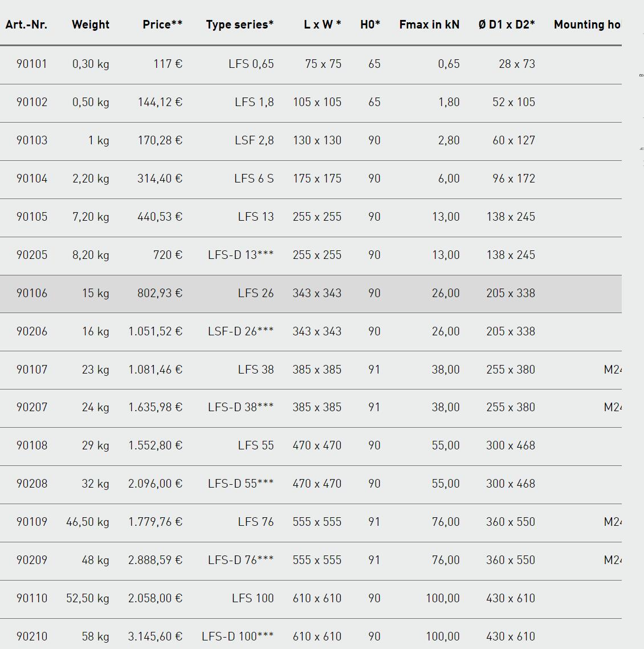
Task: Select the price 2.058,00 € cell
Action: point(155,598)
